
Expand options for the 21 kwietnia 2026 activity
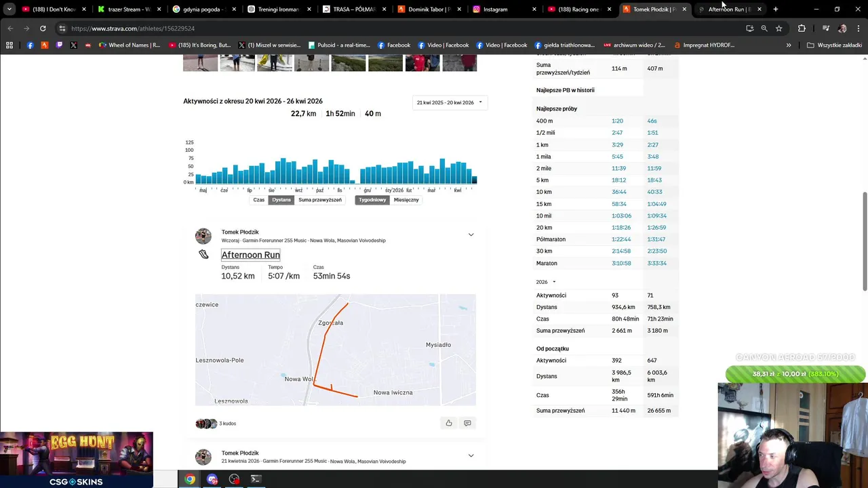(471, 455)
